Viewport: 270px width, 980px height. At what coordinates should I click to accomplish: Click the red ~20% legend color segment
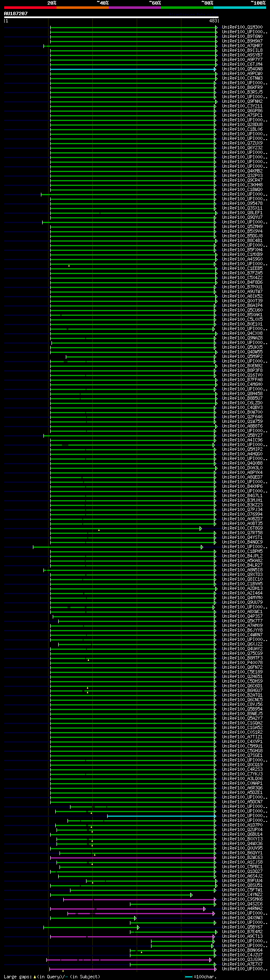coord(30,8)
